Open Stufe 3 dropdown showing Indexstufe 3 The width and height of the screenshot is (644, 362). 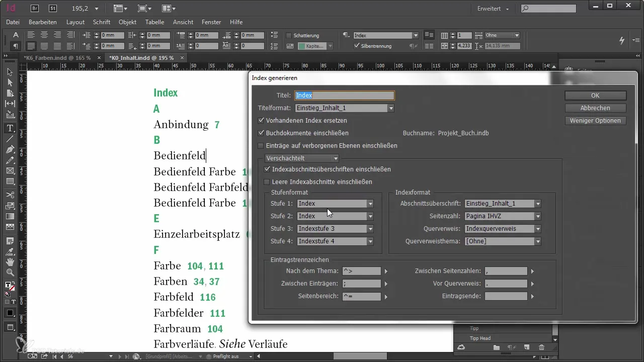335,229
